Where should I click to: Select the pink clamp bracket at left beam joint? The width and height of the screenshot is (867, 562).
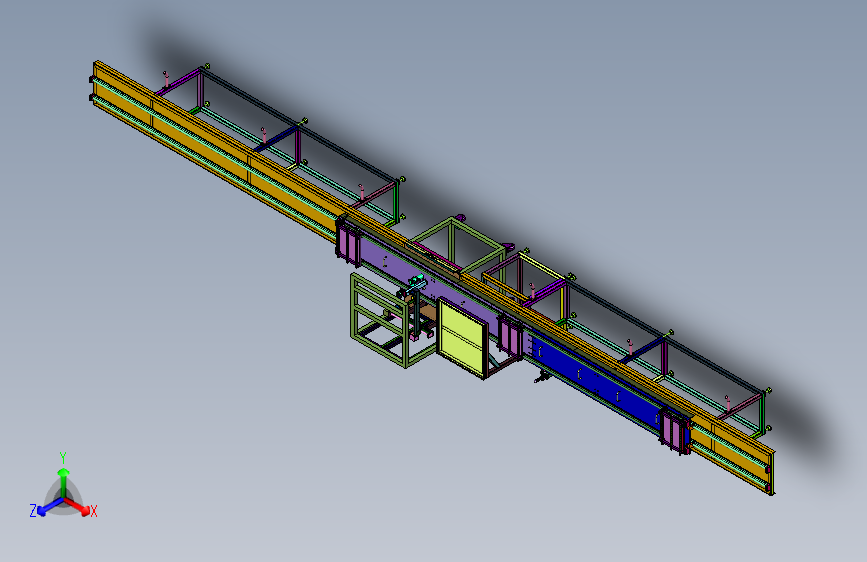pyautogui.click(x=348, y=241)
